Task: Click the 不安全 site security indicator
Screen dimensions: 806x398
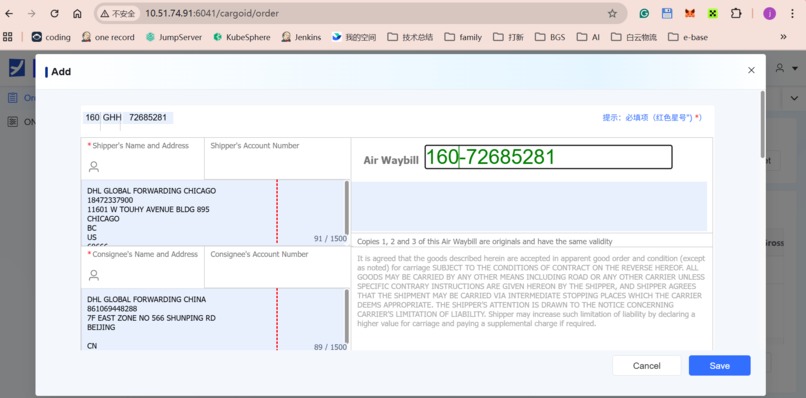Action: 118,14
